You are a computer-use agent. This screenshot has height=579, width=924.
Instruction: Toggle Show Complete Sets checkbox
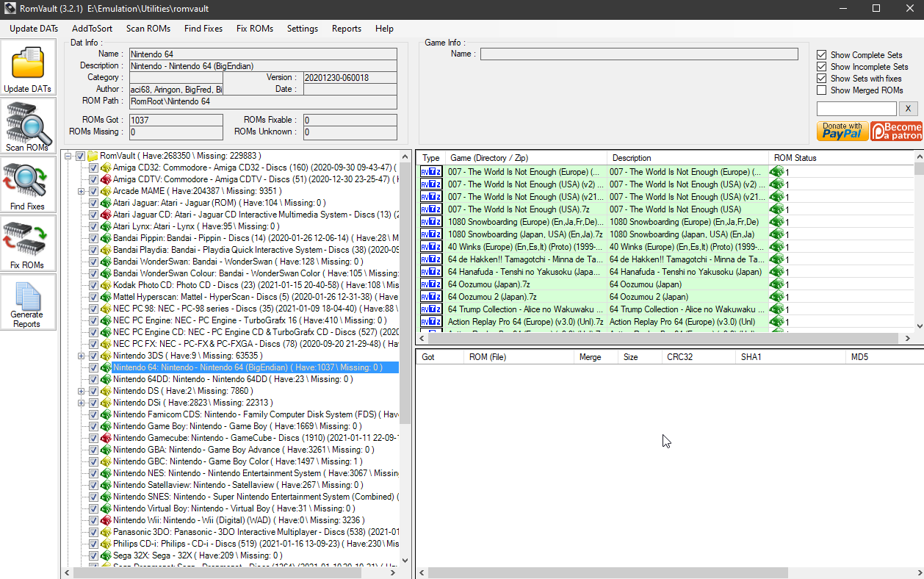click(822, 55)
